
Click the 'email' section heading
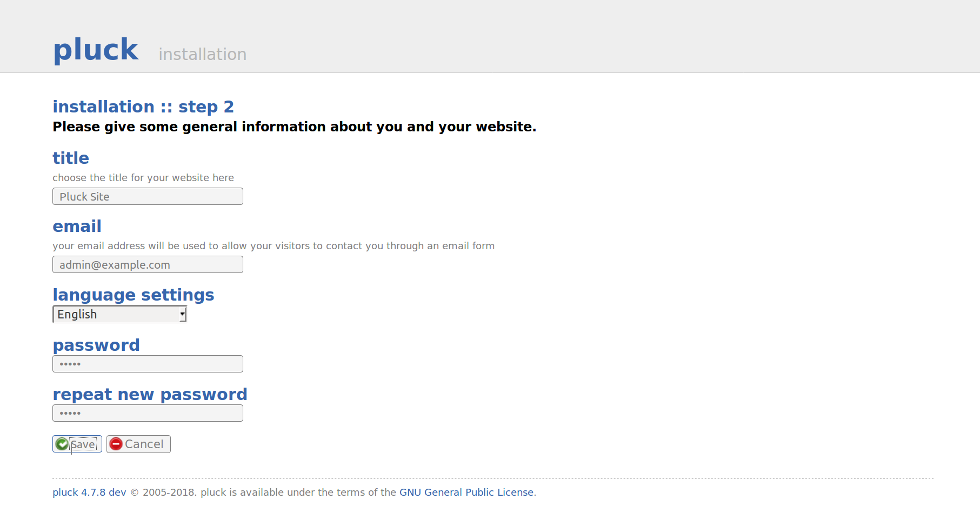[77, 226]
